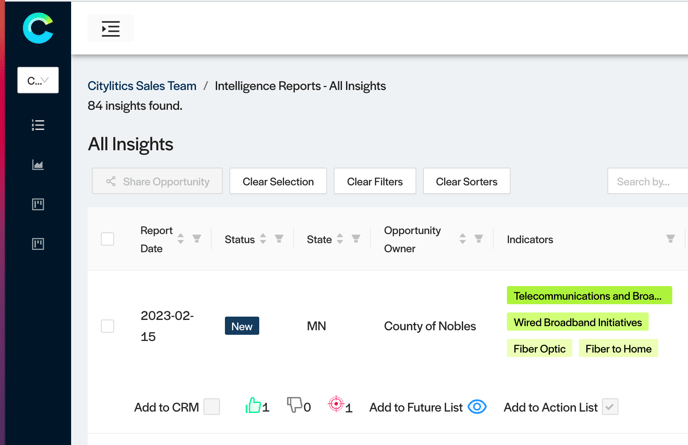The width and height of the screenshot is (688, 445).
Task: Click the 2023-02-15 report date
Action: (167, 326)
